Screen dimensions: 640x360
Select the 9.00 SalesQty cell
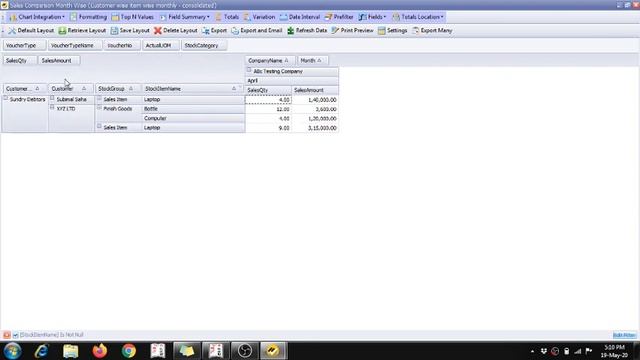(268, 128)
